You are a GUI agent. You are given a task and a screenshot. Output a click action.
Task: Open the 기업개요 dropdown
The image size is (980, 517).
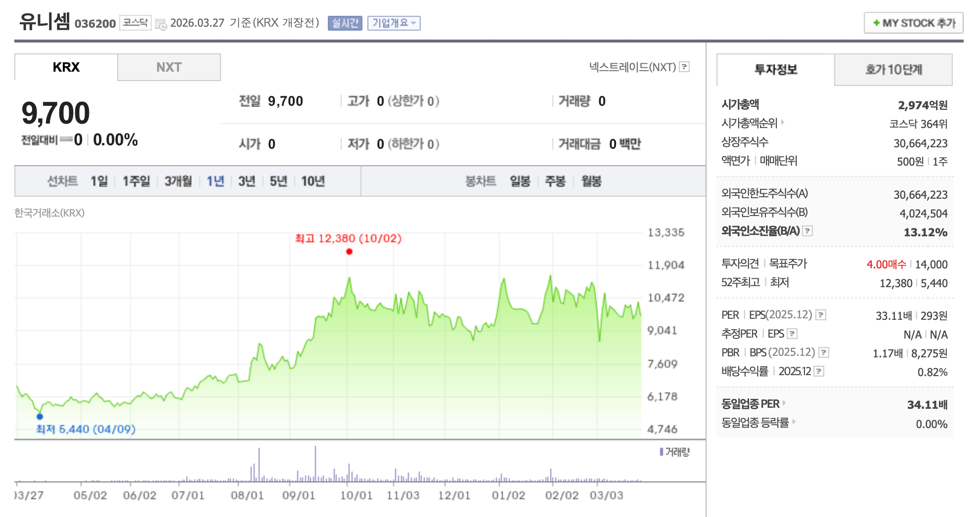click(x=394, y=23)
